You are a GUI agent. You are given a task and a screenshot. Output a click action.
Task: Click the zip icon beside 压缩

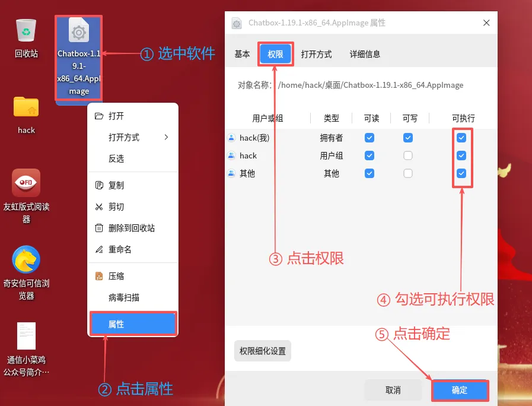pyautogui.click(x=99, y=276)
